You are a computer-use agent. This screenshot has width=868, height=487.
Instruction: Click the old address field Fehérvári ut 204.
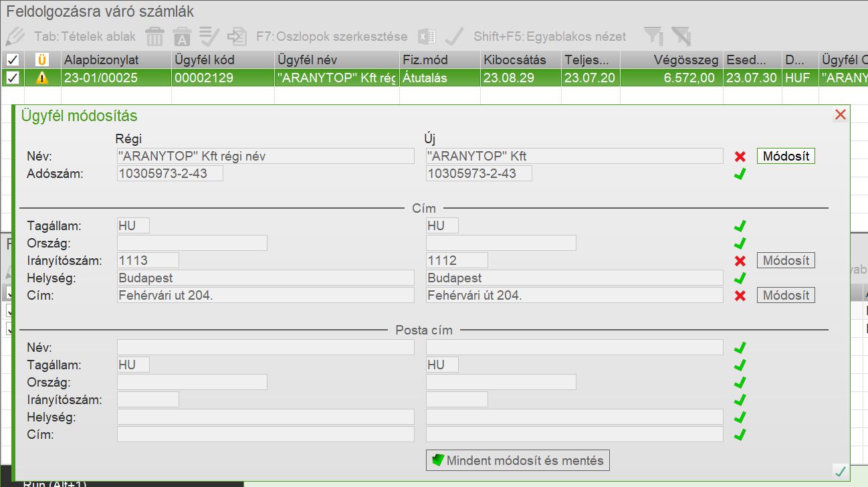[265, 295]
